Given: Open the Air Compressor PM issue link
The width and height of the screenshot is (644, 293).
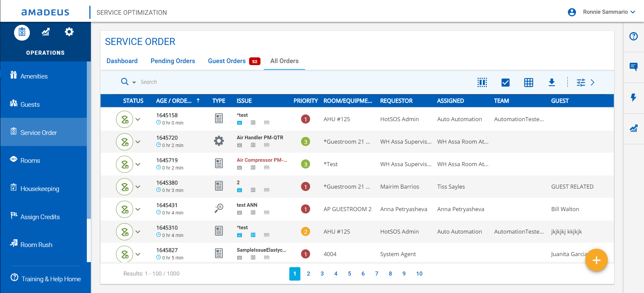Looking at the screenshot, I should tap(261, 160).
